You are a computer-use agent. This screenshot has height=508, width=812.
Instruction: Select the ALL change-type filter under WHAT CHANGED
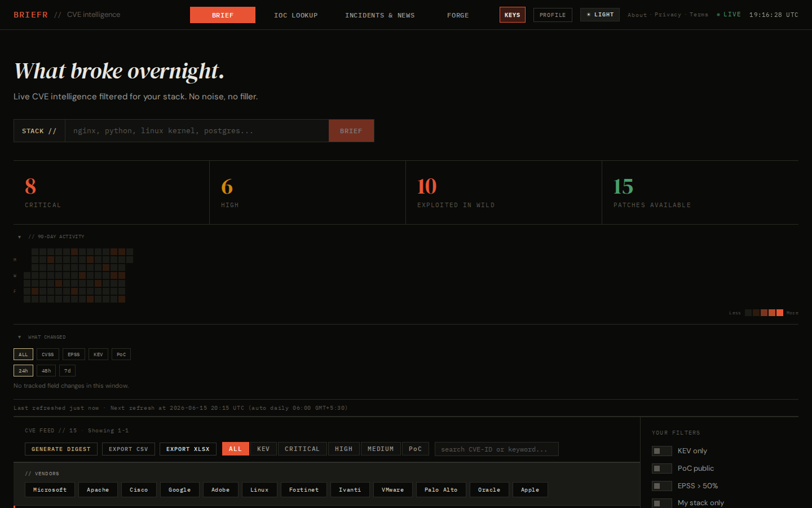[x=23, y=354]
